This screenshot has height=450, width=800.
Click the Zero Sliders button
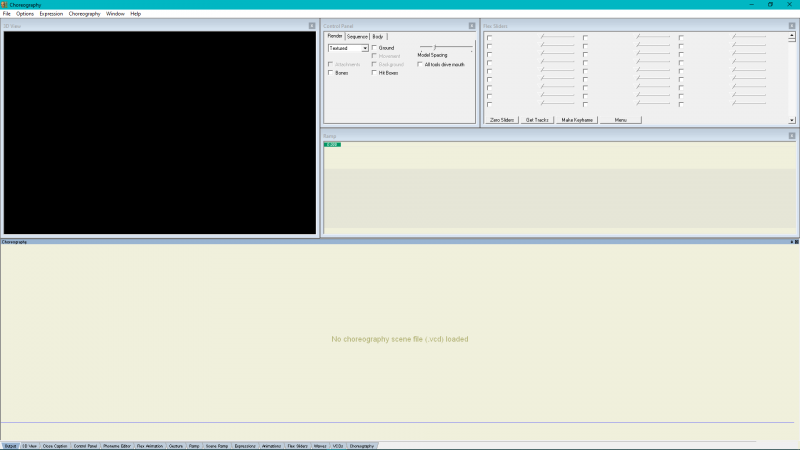pos(502,120)
